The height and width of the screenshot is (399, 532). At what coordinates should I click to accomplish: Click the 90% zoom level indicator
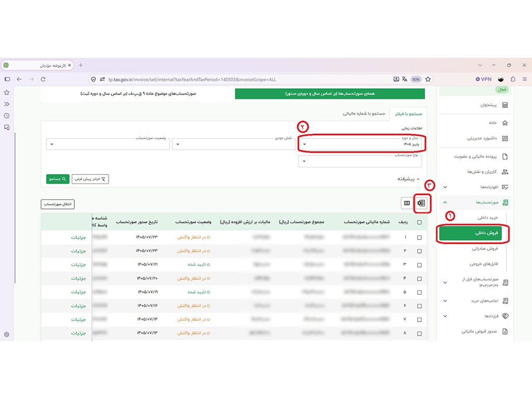416,79
